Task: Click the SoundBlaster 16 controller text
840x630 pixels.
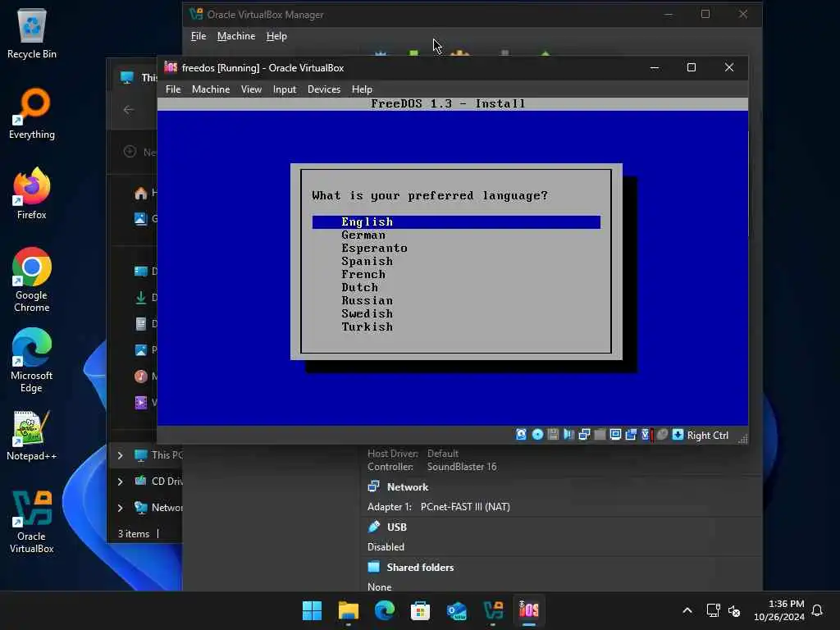Action: [462, 467]
